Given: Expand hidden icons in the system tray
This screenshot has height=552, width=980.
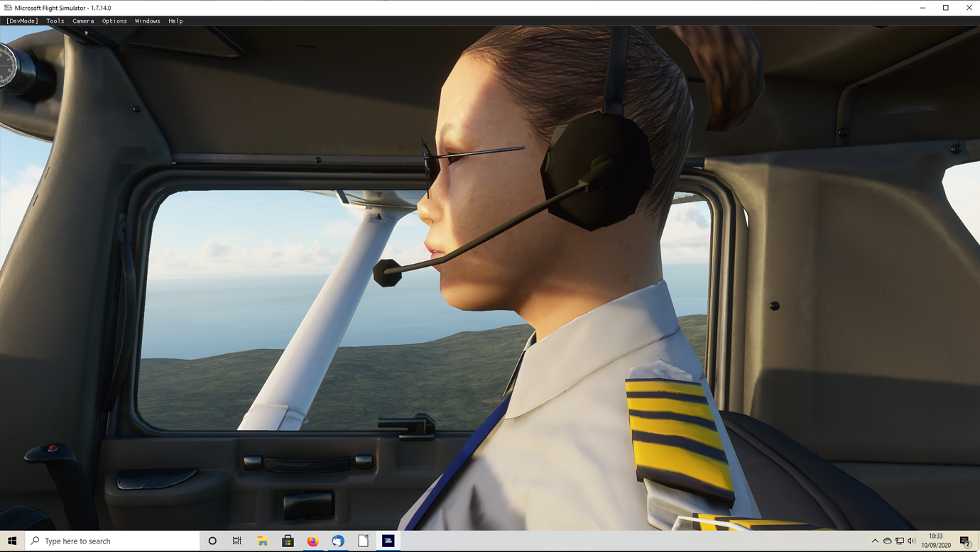Looking at the screenshot, I should (x=876, y=541).
